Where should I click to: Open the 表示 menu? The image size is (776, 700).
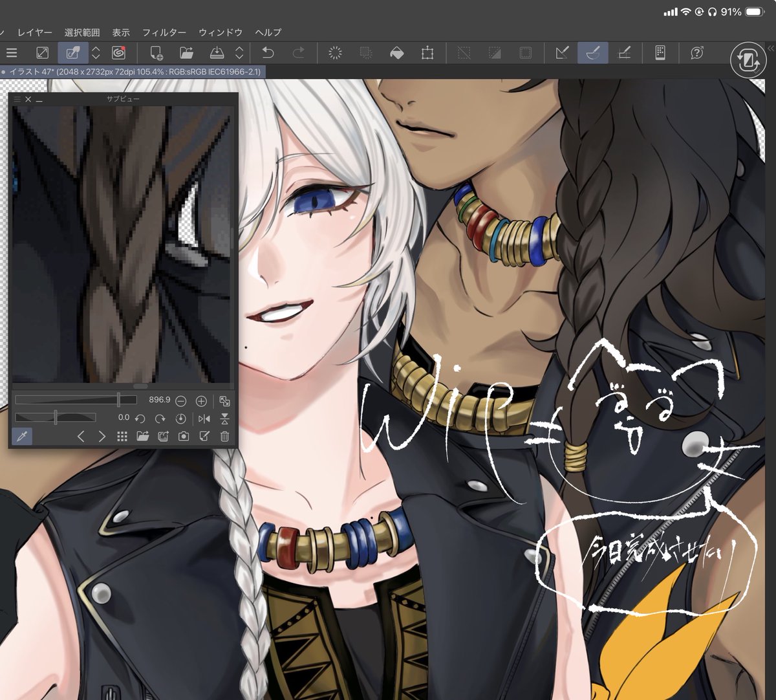point(121,32)
